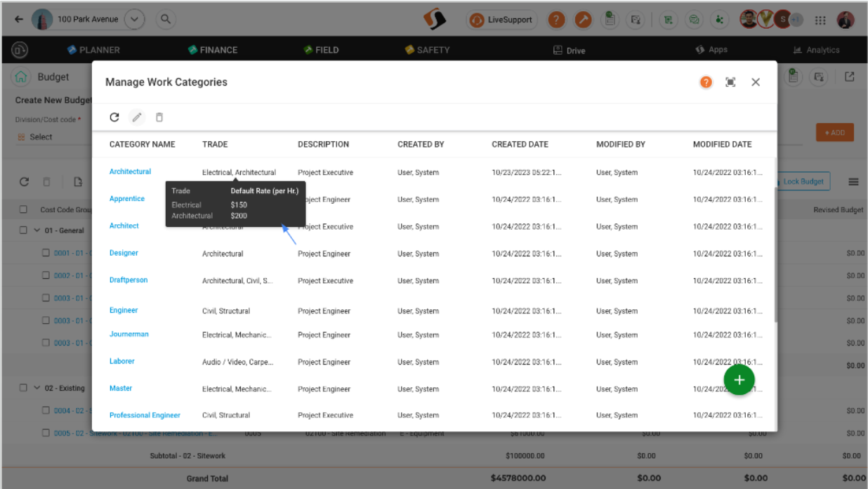The image size is (868, 489).
Task: Select 'Civil, Structural' trade cell in Engineer row
Action: tap(226, 311)
